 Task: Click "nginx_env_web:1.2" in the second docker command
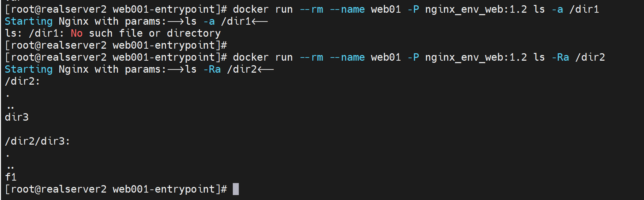(476, 57)
